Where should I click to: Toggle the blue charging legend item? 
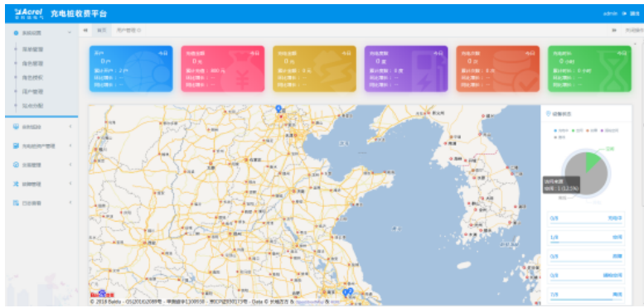pyautogui.click(x=561, y=131)
